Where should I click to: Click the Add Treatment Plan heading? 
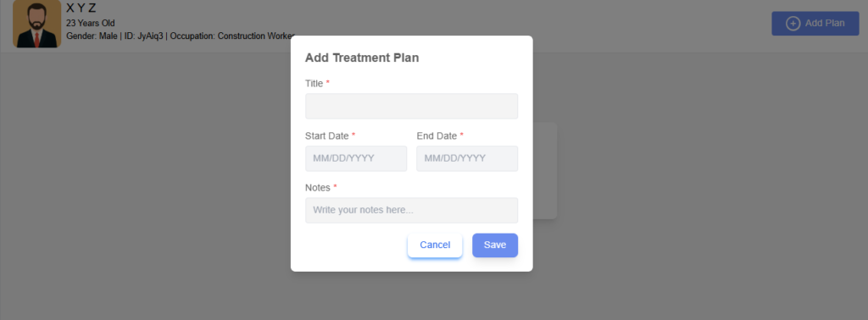(x=362, y=58)
